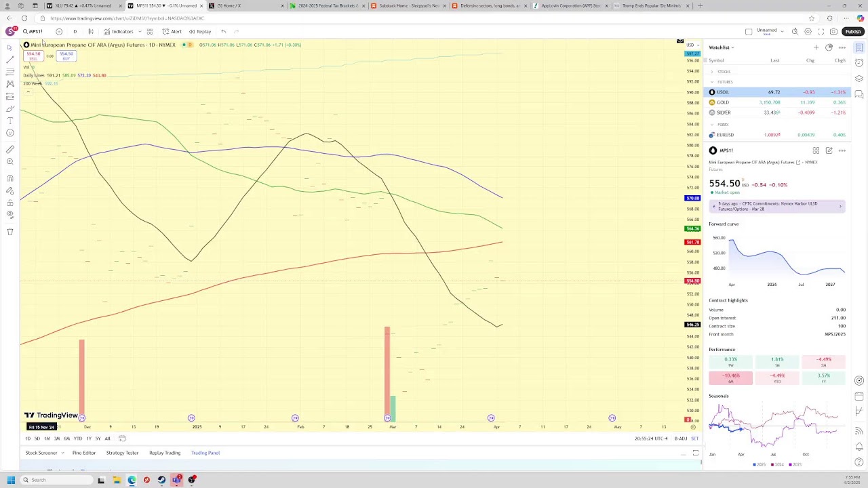868x488 pixels.
Task: Open indicator templates grid icon
Action: [150, 31]
